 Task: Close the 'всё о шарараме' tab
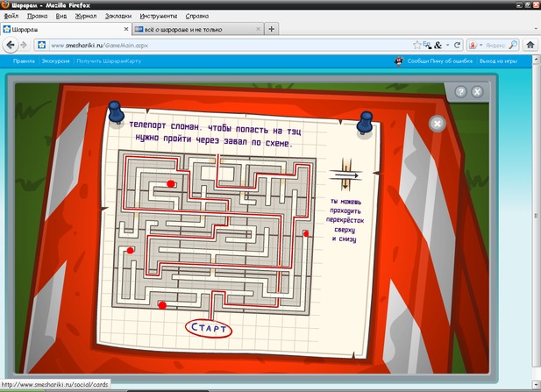click(x=258, y=29)
